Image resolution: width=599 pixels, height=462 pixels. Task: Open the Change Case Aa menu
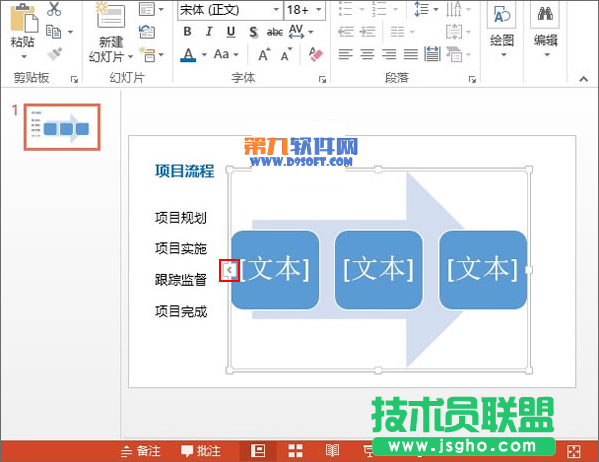(226, 55)
